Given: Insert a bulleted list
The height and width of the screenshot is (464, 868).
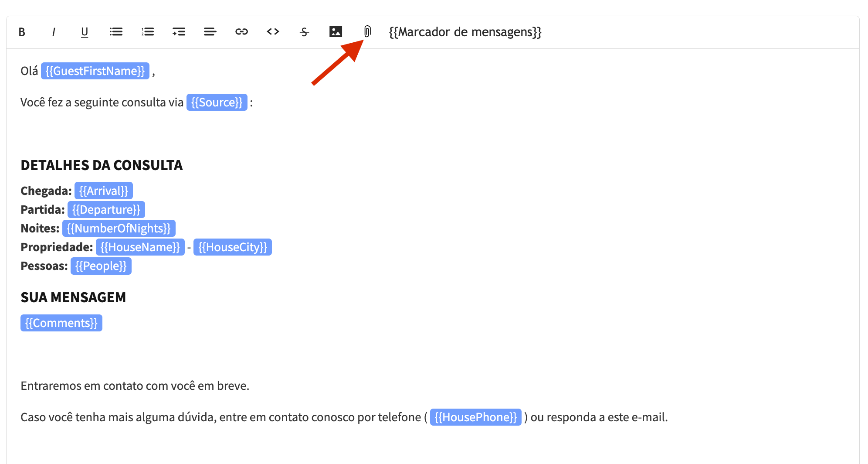Looking at the screenshot, I should point(116,32).
